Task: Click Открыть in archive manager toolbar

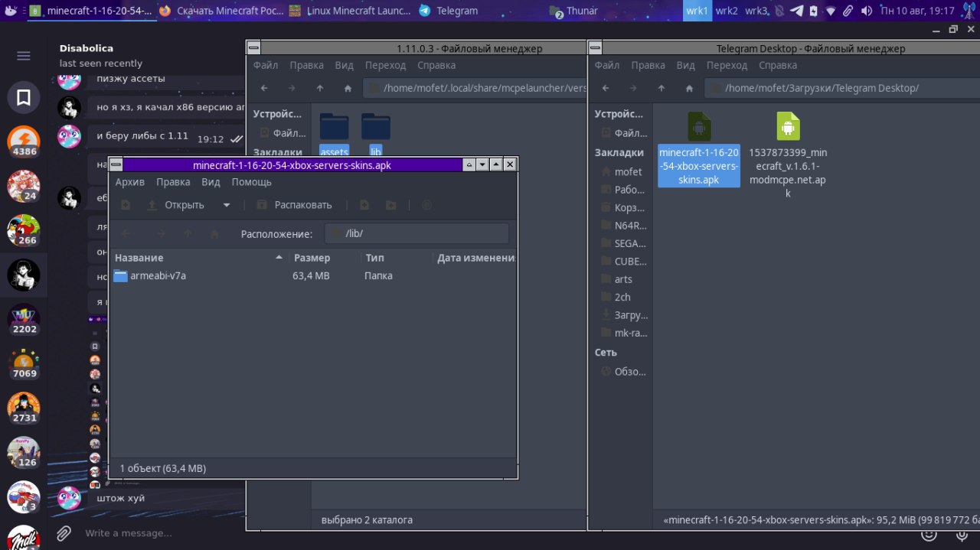Action: click(176, 205)
